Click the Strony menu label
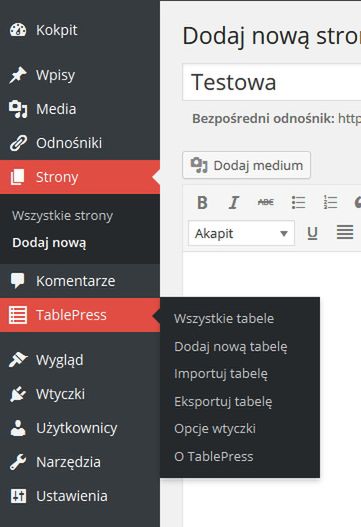 tap(57, 177)
